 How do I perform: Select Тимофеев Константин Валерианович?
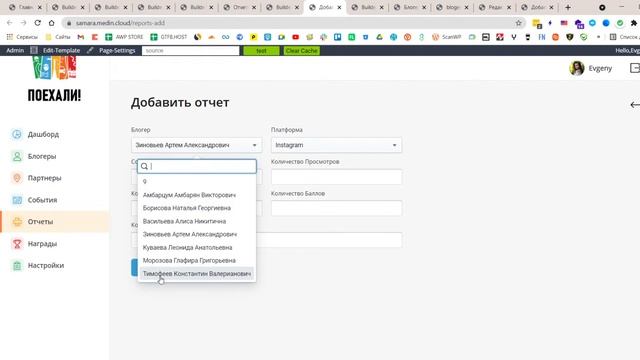(x=197, y=273)
